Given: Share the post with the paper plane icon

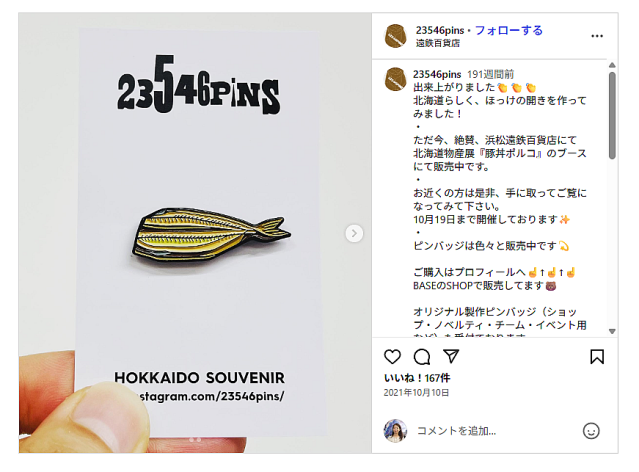Looking at the screenshot, I should point(451,356).
